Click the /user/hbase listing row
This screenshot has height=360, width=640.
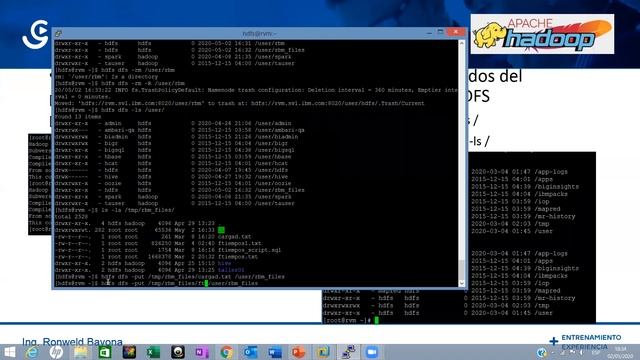173,157
